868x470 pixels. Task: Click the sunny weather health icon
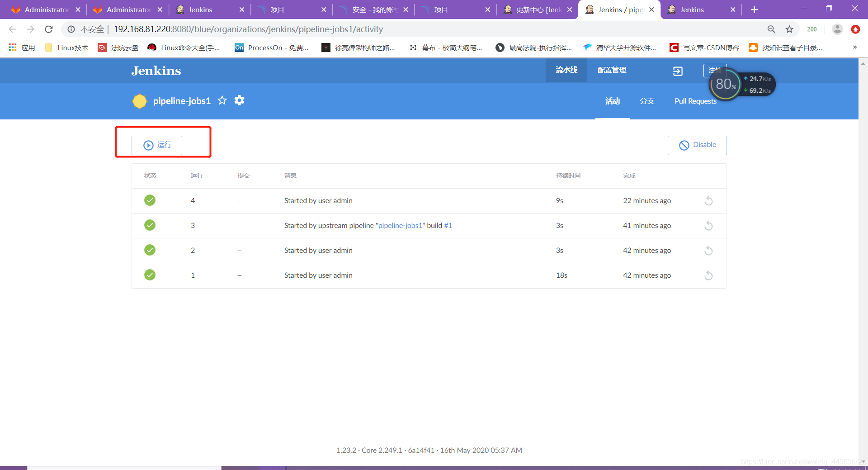click(x=140, y=101)
